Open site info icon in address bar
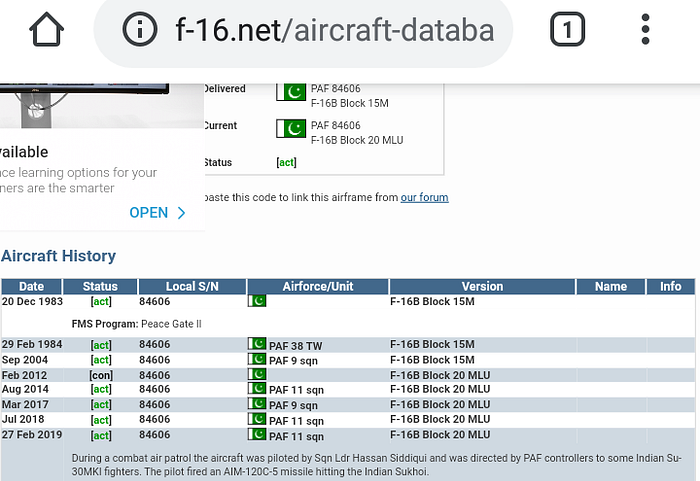This screenshot has height=481, width=700. point(140,29)
